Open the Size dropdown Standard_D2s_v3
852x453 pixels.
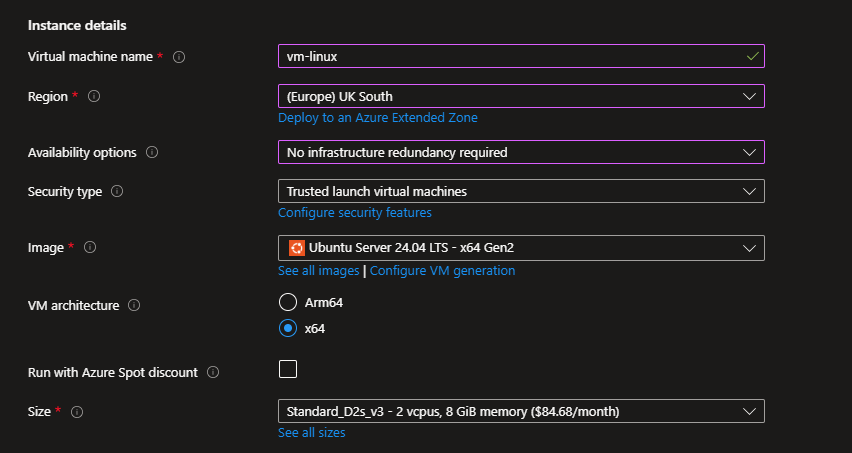[x=520, y=411]
